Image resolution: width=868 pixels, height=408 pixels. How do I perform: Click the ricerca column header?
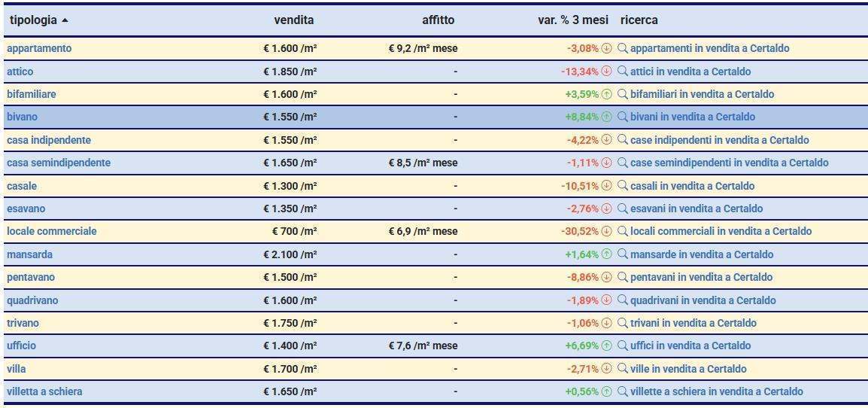point(639,20)
